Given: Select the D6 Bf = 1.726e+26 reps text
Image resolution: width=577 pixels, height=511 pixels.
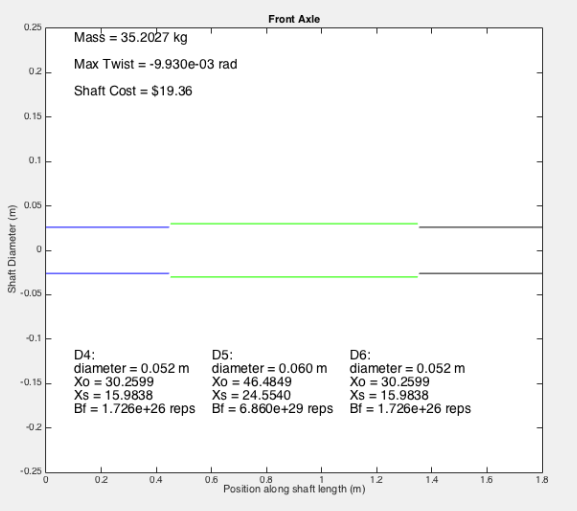Looking at the screenshot, I should pyautogui.click(x=410, y=409).
